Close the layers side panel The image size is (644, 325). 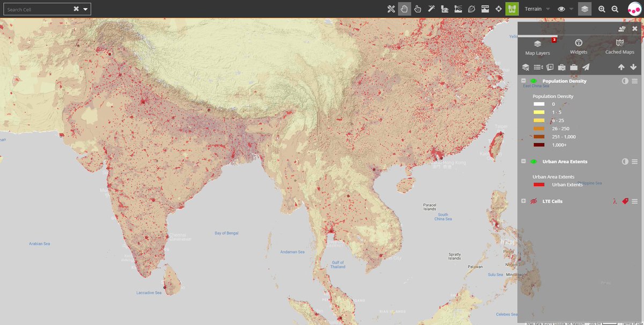[635, 28]
